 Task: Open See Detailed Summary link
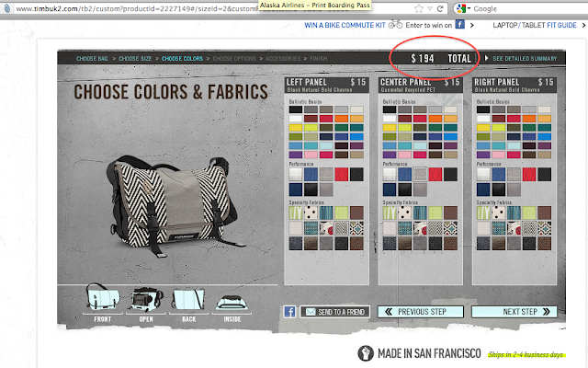coord(525,59)
